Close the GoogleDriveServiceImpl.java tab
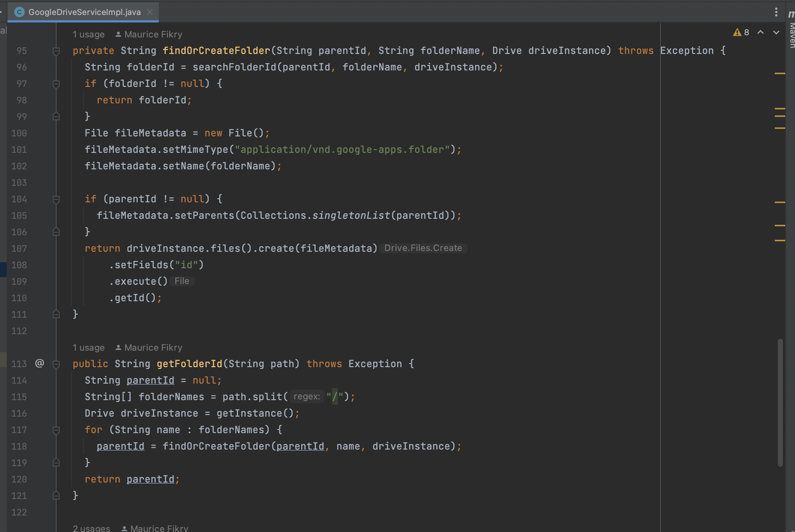Image resolution: width=795 pixels, height=532 pixels. point(150,12)
